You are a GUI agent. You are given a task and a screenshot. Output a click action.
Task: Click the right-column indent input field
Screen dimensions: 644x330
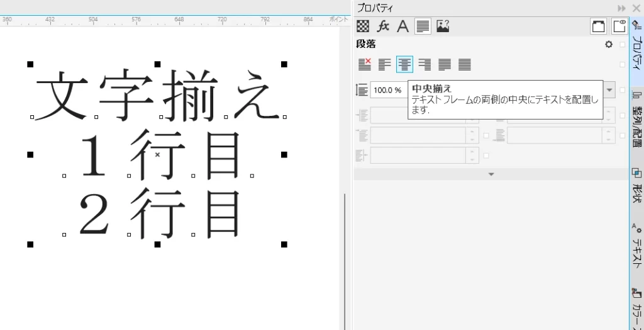[555, 135]
